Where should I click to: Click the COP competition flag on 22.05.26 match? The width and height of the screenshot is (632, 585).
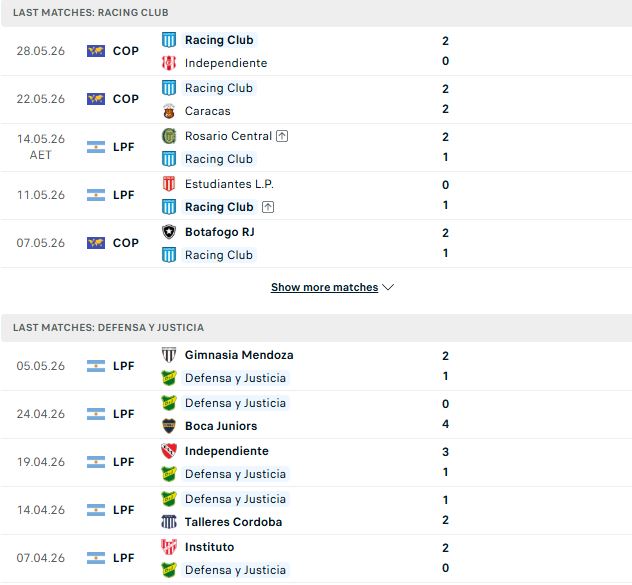point(96,99)
